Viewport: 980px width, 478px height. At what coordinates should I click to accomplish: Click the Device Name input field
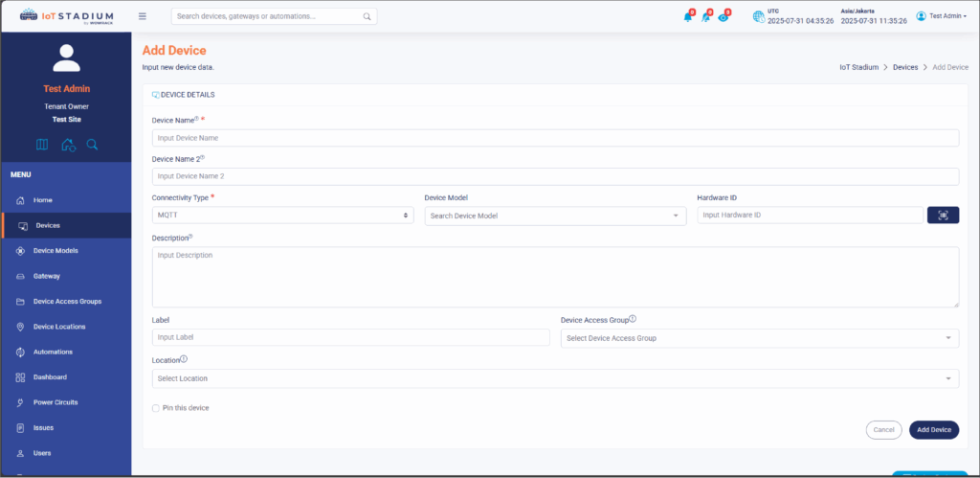[555, 138]
